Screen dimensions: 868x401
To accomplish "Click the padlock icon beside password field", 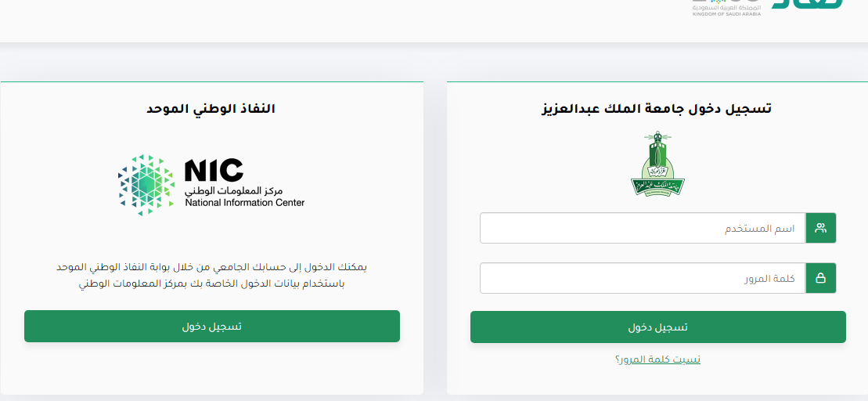I will tap(821, 278).
